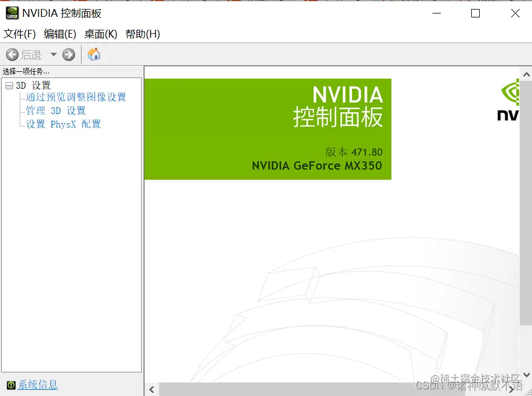Click the 版本 471.80 version text

click(x=354, y=152)
